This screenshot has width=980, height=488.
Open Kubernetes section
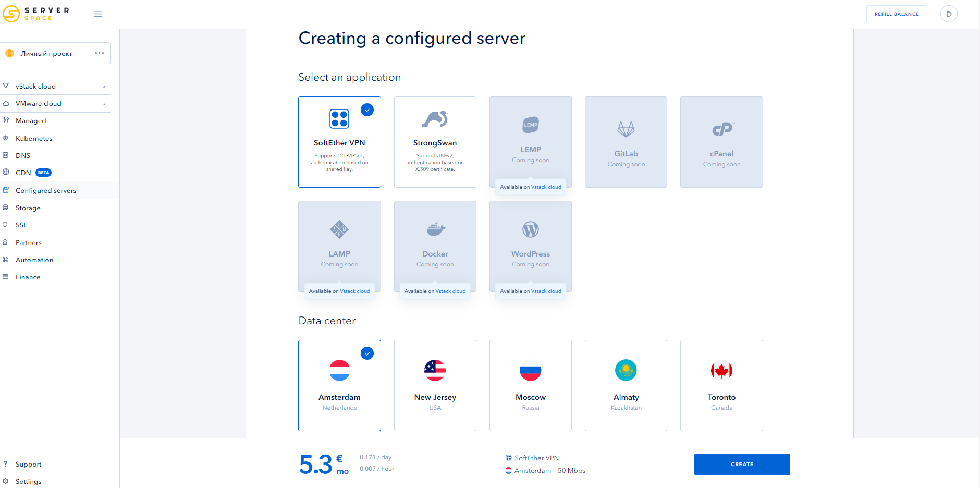[x=34, y=138]
